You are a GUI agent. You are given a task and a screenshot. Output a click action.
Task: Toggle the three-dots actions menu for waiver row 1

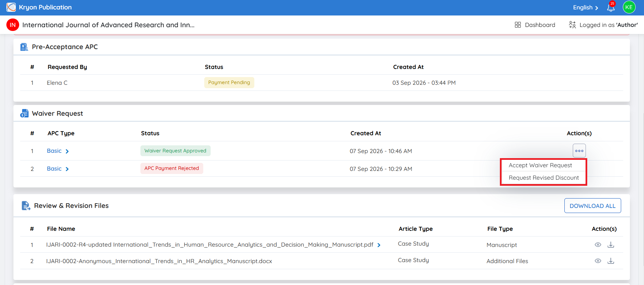point(579,151)
